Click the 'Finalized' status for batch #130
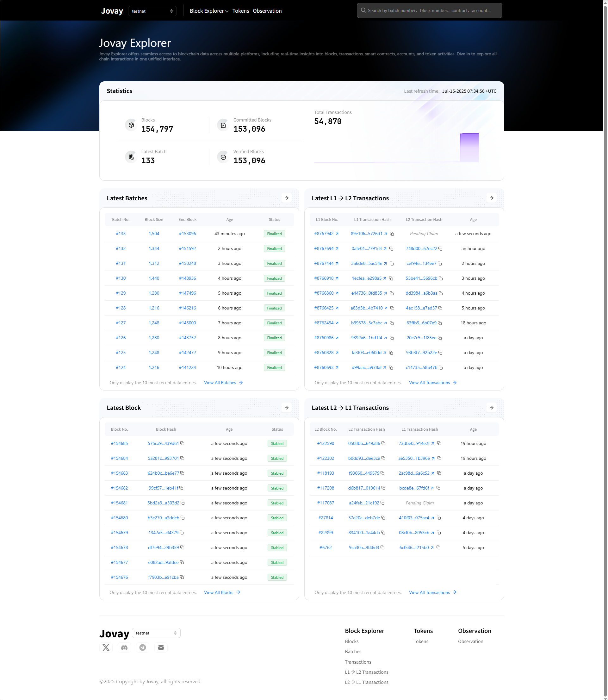Image resolution: width=608 pixels, height=700 pixels. click(x=275, y=278)
